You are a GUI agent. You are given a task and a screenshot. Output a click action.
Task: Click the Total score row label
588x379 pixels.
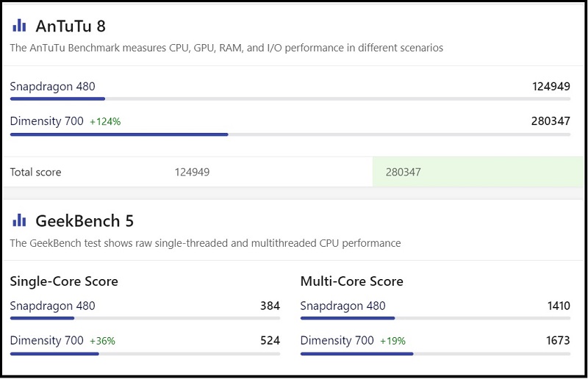(36, 172)
